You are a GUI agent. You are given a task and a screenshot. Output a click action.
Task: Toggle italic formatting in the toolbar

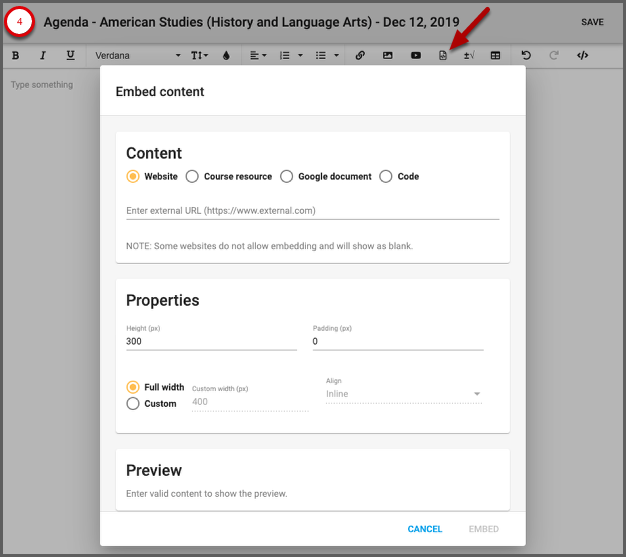pyautogui.click(x=43, y=56)
